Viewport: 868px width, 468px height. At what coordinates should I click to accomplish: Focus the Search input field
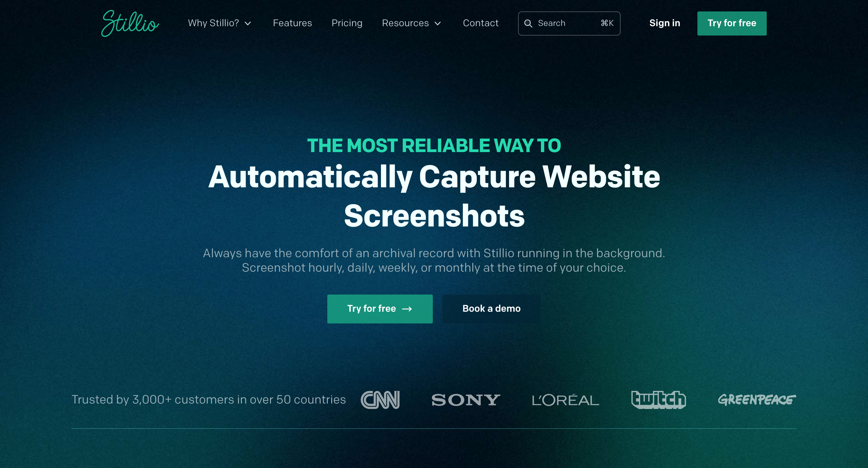coord(569,23)
